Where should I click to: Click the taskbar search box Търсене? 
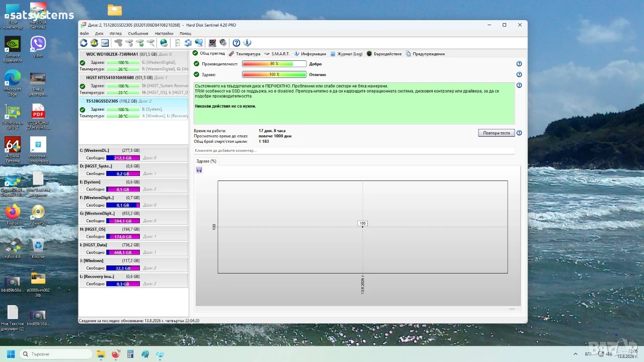pos(56,354)
